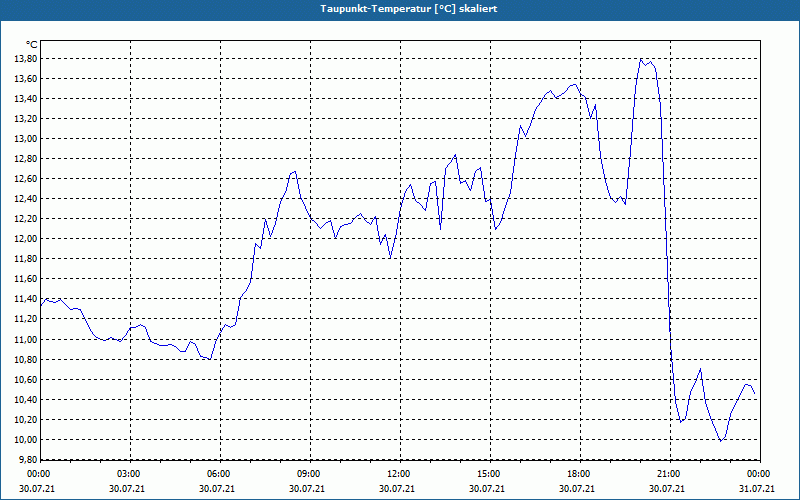Click the "09:00" time axis label
This screenshot has width=800, height=500.
(309, 474)
